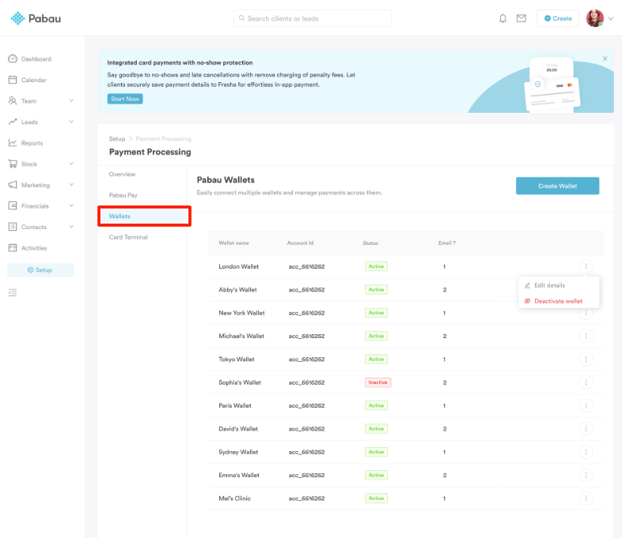622x538 pixels.
Task: Open the Mel's Clinic options menu
Action: [586, 498]
